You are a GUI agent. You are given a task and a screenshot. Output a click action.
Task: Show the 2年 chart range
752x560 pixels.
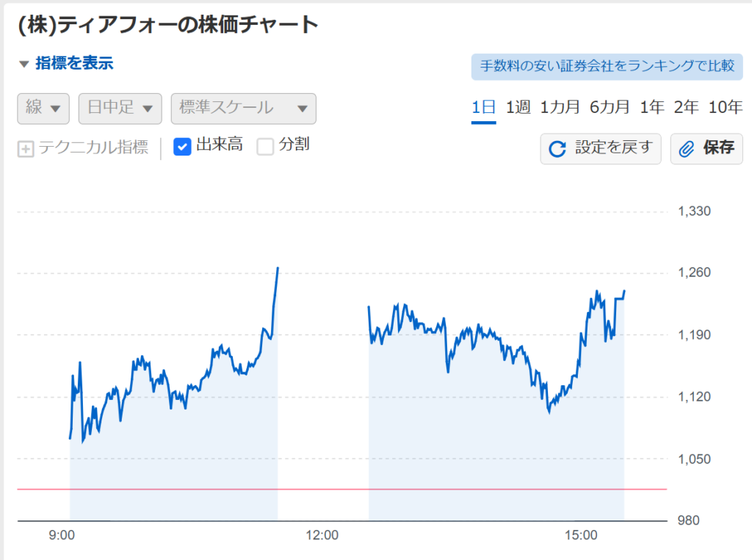click(x=687, y=107)
